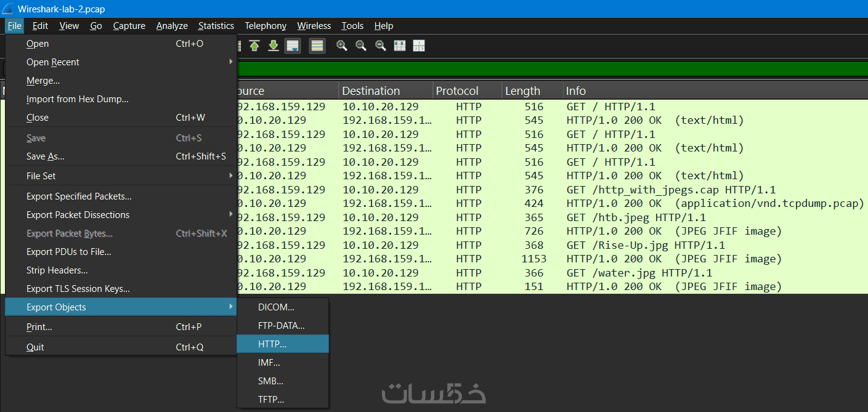This screenshot has width=868, height=412.
Task: Expand the Export Objects submenu
Action: pos(121,307)
